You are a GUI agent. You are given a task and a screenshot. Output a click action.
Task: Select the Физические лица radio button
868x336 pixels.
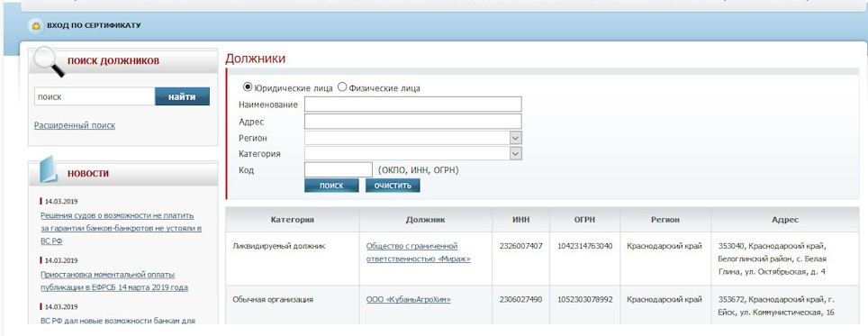click(342, 86)
